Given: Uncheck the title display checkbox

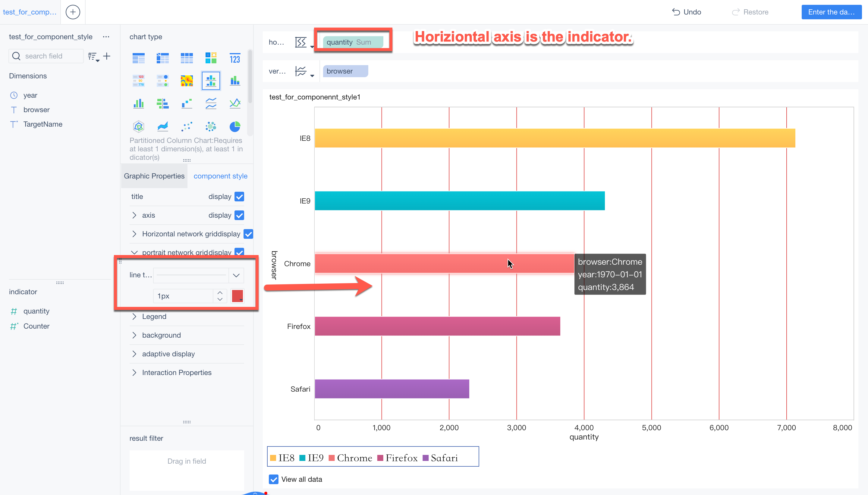Looking at the screenshot, I should (239, 197).
